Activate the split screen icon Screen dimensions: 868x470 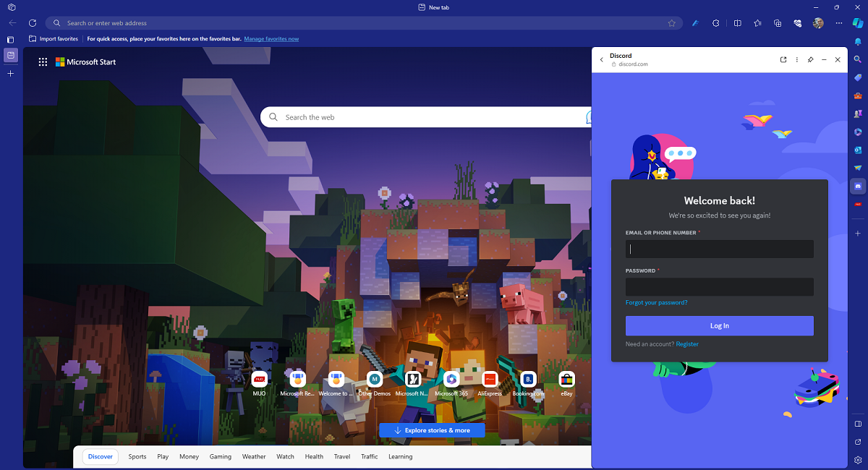(737, 23)
